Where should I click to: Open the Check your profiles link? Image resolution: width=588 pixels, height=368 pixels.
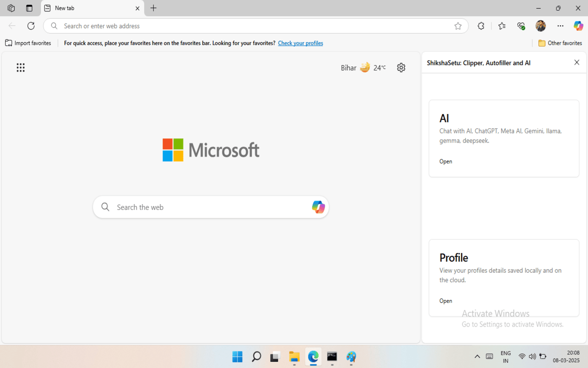pyautogui.click(x=300, y=43)
